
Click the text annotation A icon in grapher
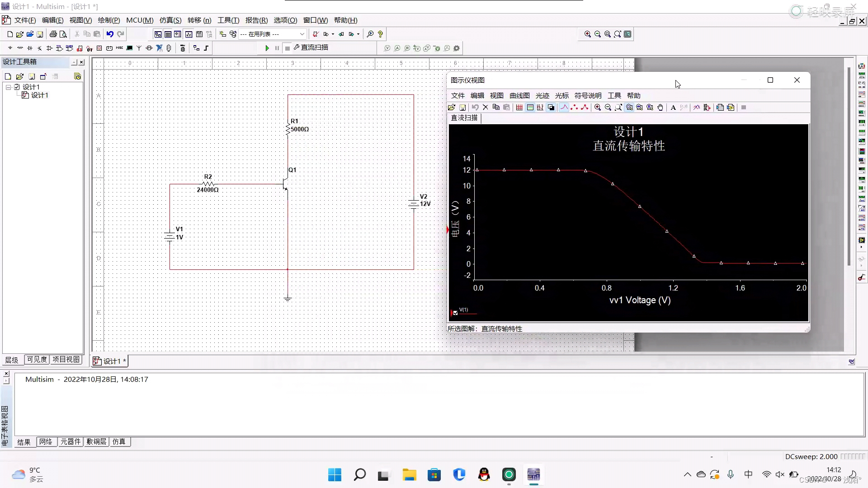(x=673, y=107)
